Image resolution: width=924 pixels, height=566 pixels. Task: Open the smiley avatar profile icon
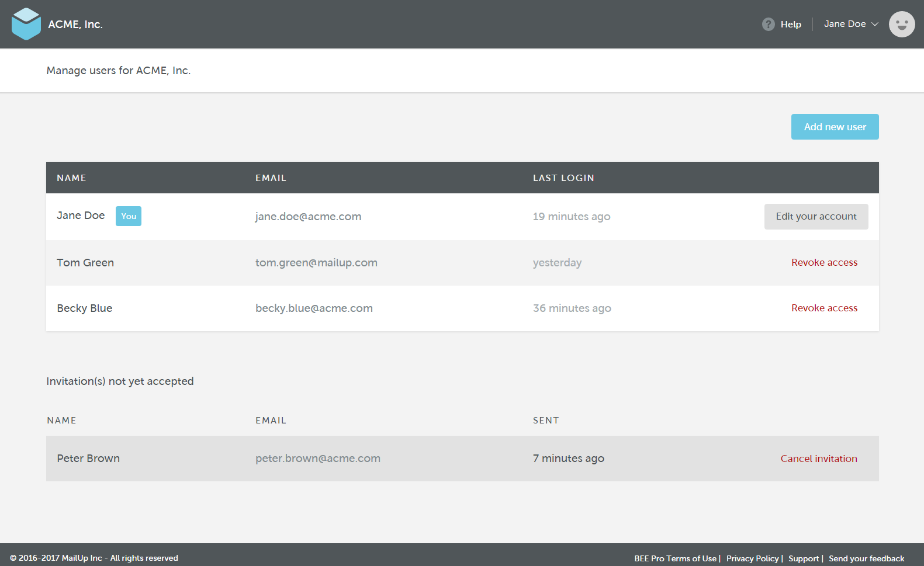[x=902, y=24]
